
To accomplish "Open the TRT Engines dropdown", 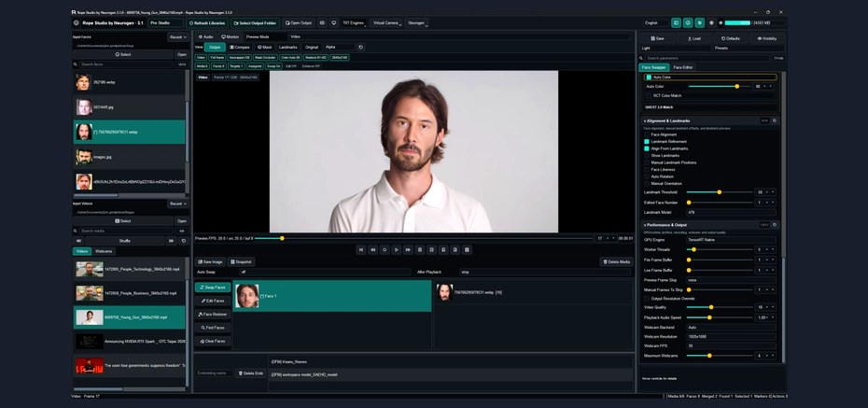I will (x=353, y=23).
